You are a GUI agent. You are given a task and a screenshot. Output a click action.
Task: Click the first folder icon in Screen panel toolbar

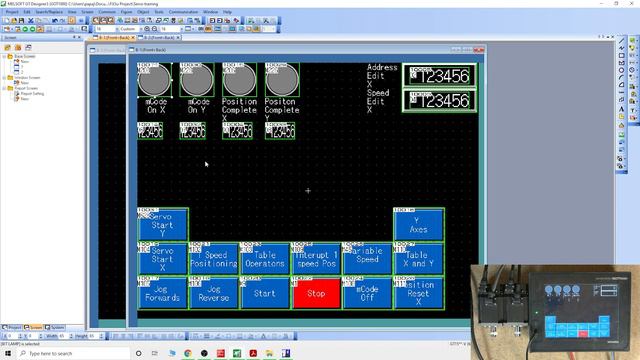(7, 48)
